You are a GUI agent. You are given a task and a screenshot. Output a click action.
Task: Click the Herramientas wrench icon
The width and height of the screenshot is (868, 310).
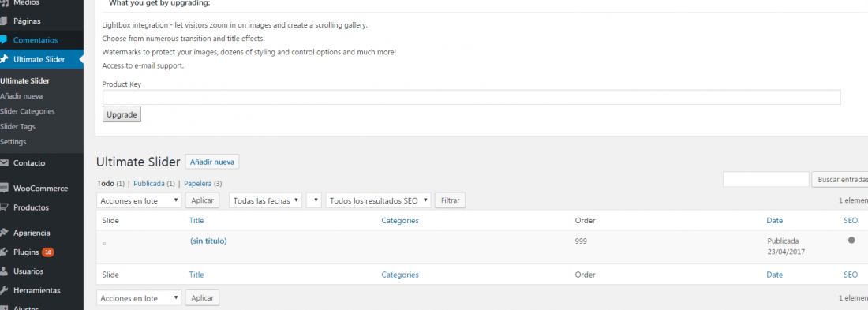pyautogui.click(x=4, y=290)
